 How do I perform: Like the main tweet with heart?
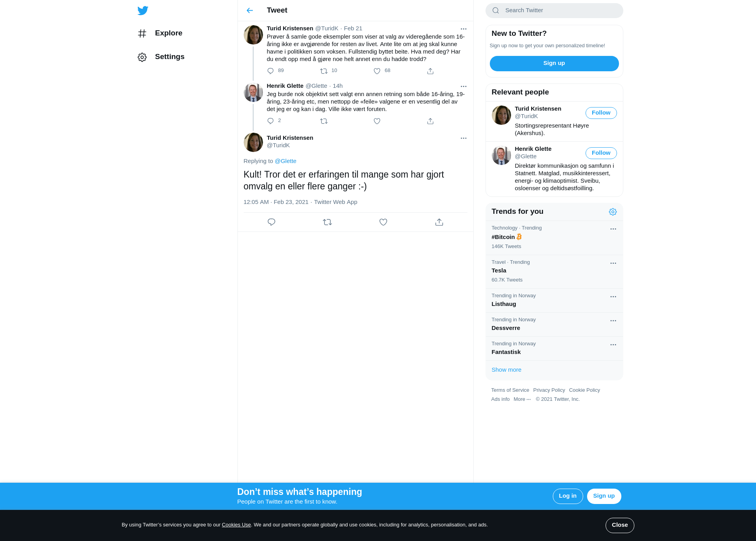383,222
